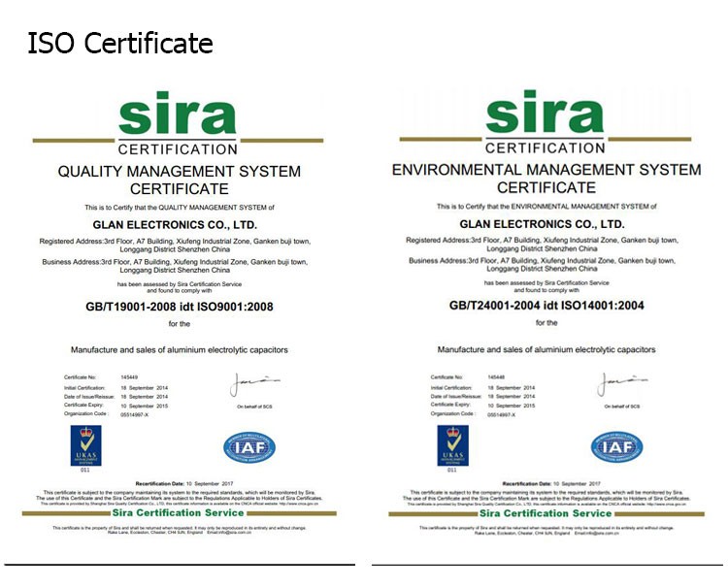Click IAF logo on quality certificate
The width and height of the screenshot is (728, 588).
tap(249, 447)
